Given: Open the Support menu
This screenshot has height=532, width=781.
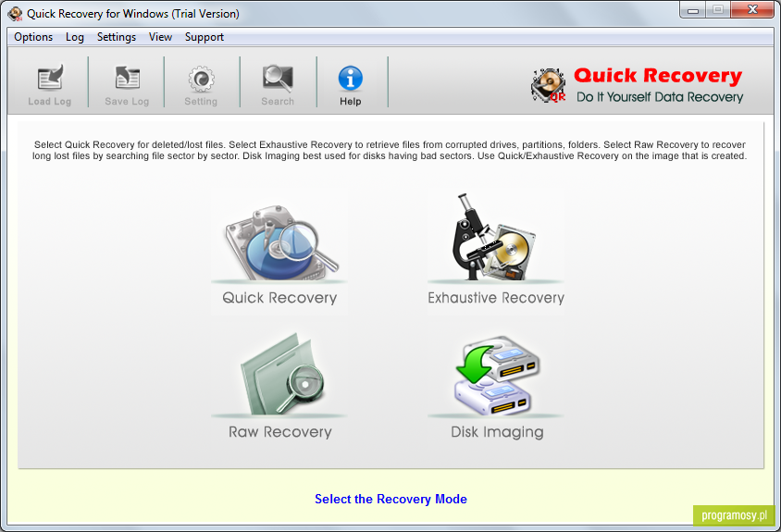Looking at the screenshot, I should click(205, 37).
